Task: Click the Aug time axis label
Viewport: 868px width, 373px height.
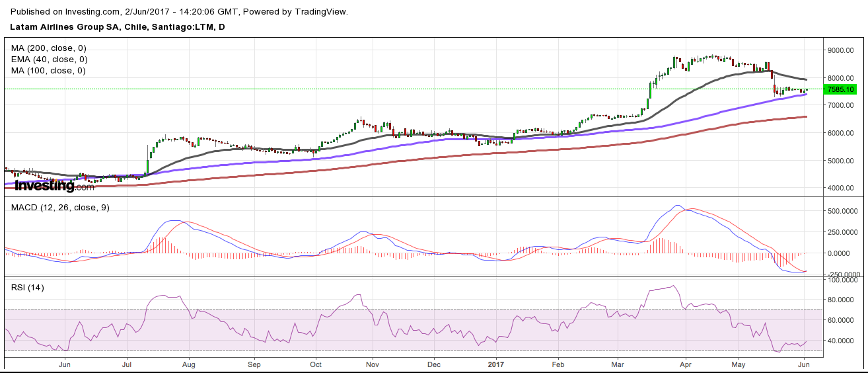Action: click(x=188, y=364)
